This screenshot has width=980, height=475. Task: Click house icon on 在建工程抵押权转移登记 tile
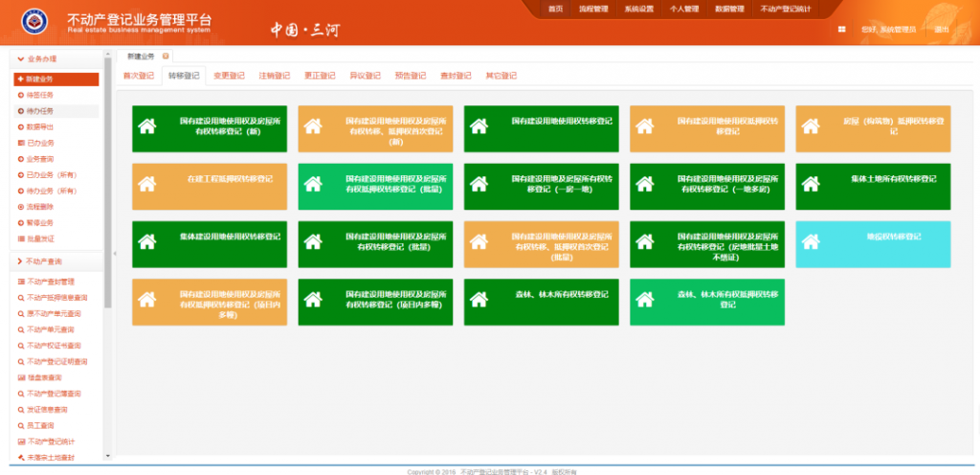coord(147,186)
